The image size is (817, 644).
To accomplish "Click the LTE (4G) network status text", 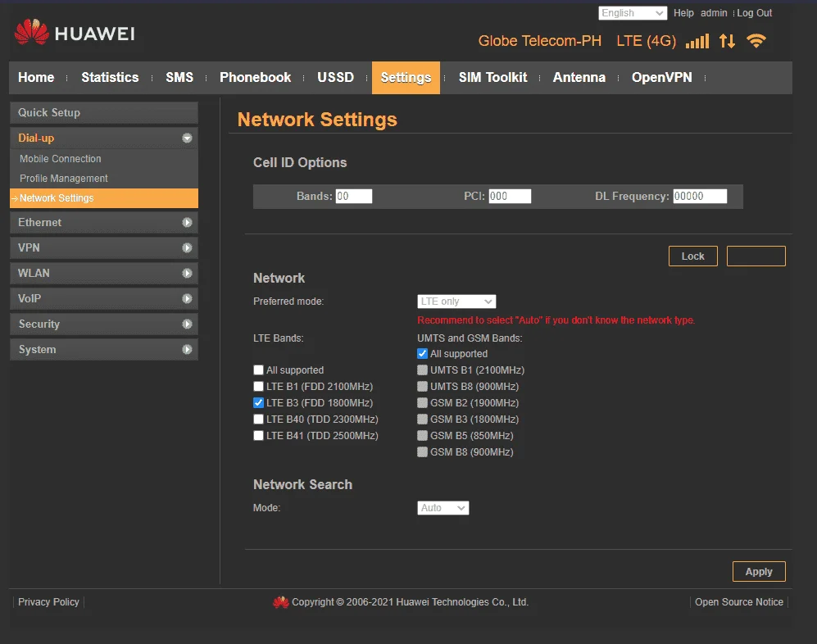I will tap(646, 41).
